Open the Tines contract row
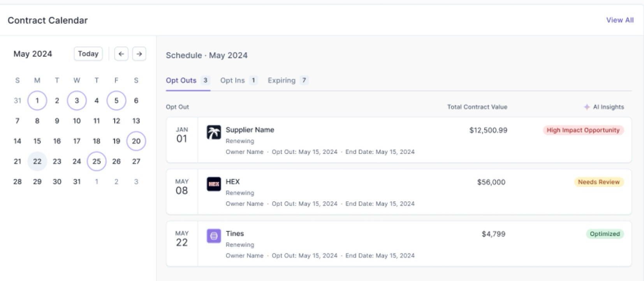This screenshot has width=644, height=281. (350, 244)
